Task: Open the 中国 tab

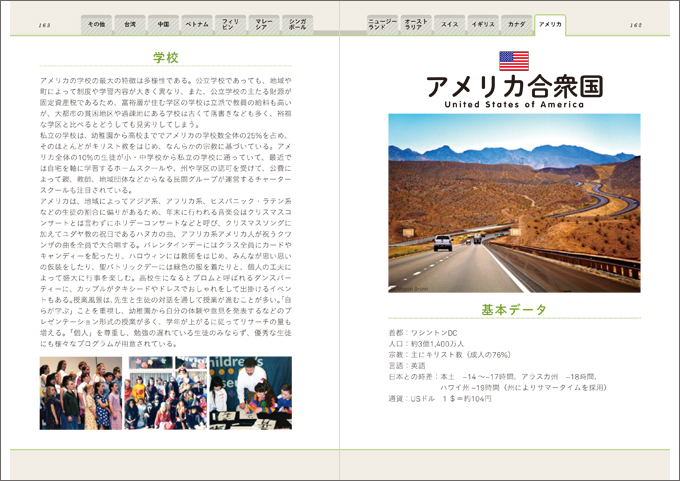Action: pyautogui.click(x=163, y=25)
